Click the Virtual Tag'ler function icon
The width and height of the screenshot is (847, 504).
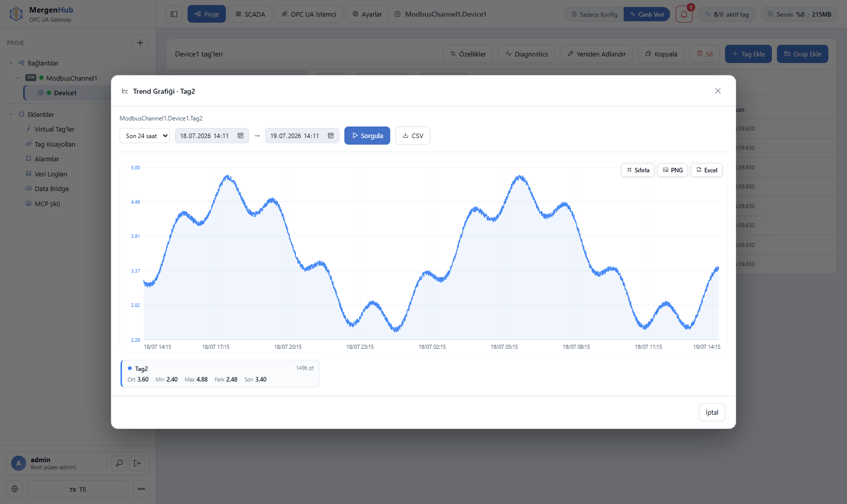pyautogui.click(x=29, y=129)
